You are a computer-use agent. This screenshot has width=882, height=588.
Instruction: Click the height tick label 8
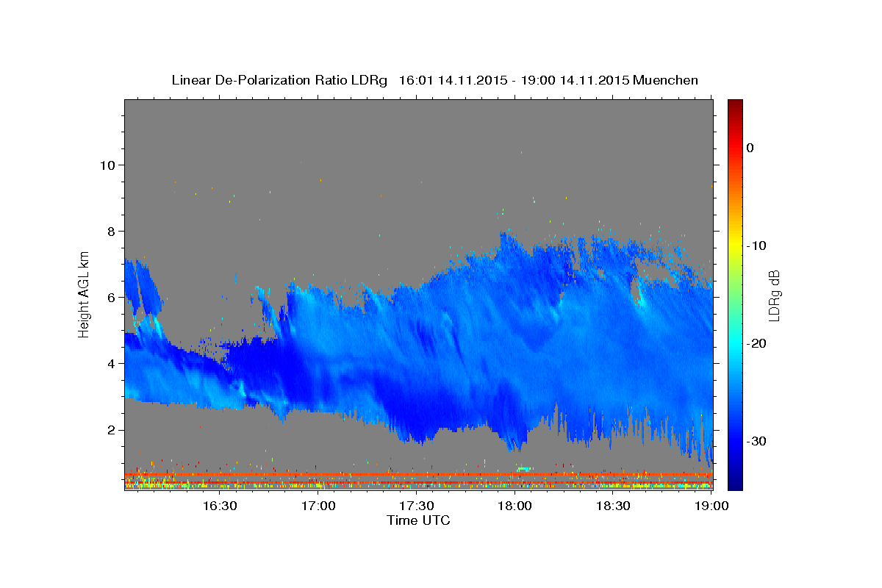point(112,231)
